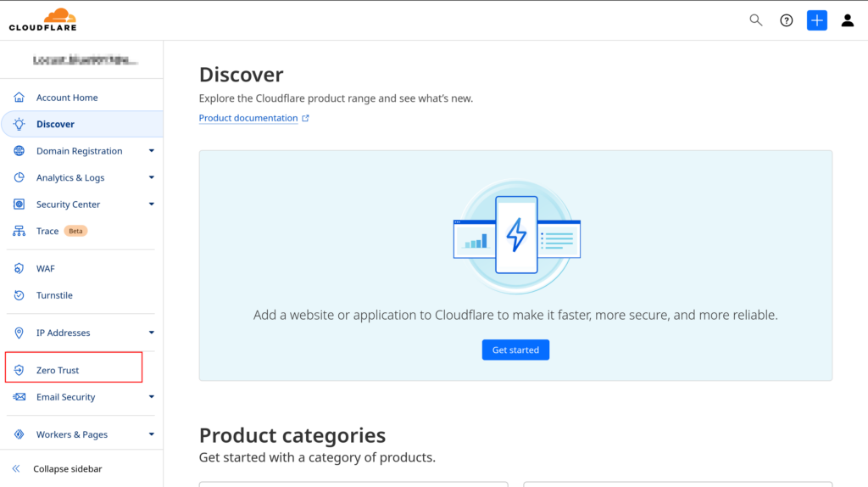Open Zero Trust from the sidebar
Viewport: 868px width, 487px height.
(58, 370)
